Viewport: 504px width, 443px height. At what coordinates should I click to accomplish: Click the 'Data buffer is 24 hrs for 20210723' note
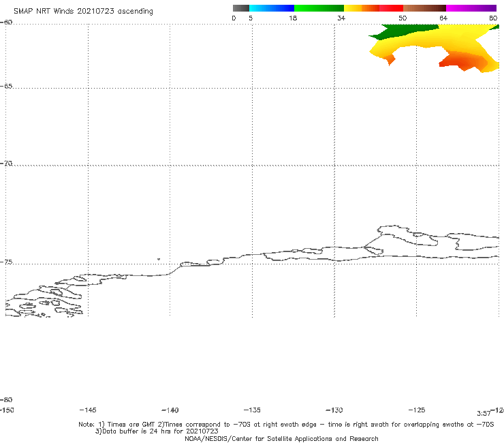point(157,431)
